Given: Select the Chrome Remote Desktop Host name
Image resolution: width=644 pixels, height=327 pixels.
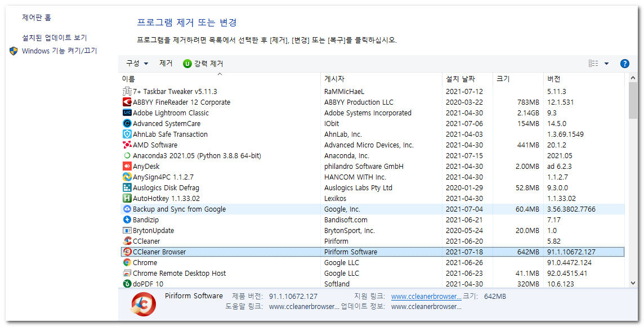Looking at the screenshot, I should point(179,273).
